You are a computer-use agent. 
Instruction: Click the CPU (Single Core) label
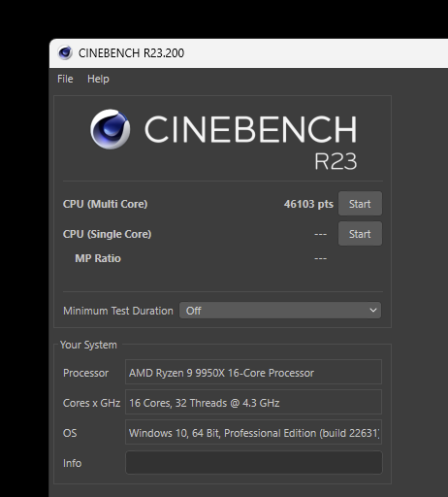[107, 234]
